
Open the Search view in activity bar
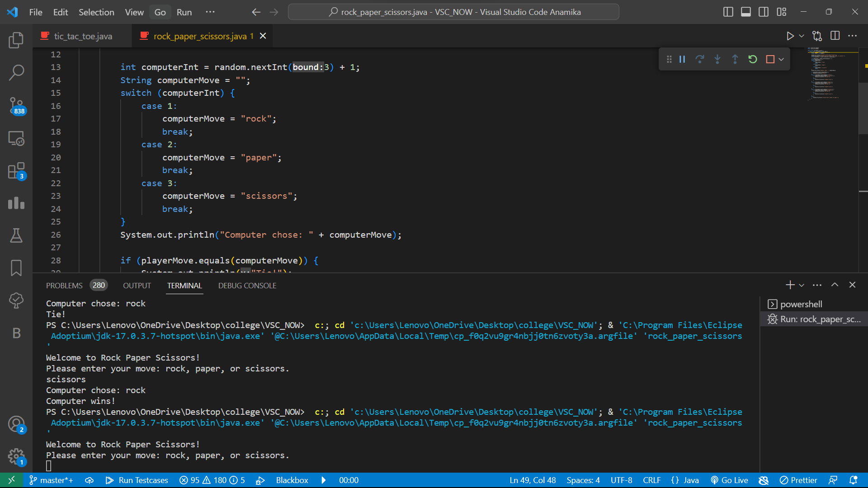click(x=16, y=72)
